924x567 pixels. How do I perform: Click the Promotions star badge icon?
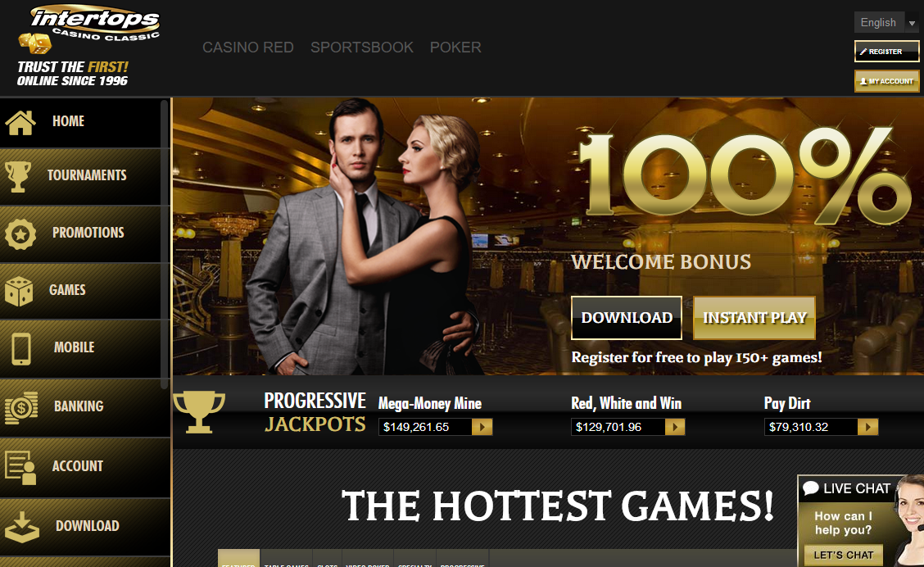[x=20, y=234]
